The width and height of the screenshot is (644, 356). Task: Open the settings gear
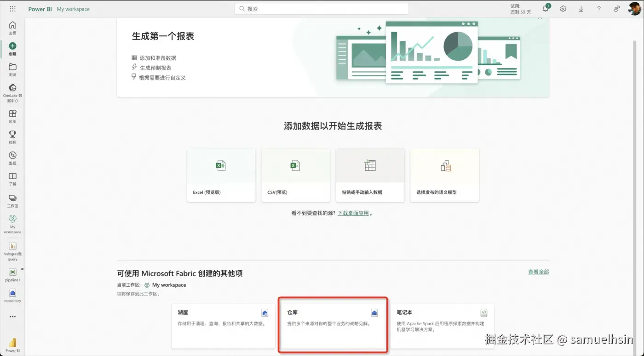[x=563, y=9]
